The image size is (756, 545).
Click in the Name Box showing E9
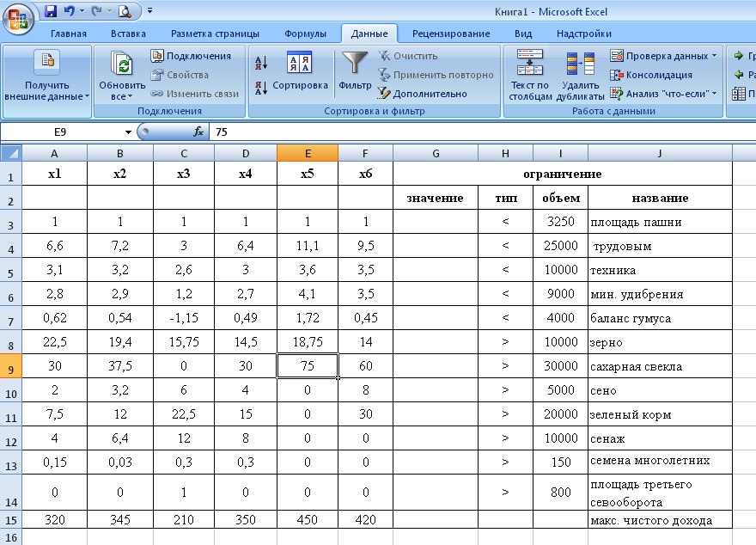(60, 132)
